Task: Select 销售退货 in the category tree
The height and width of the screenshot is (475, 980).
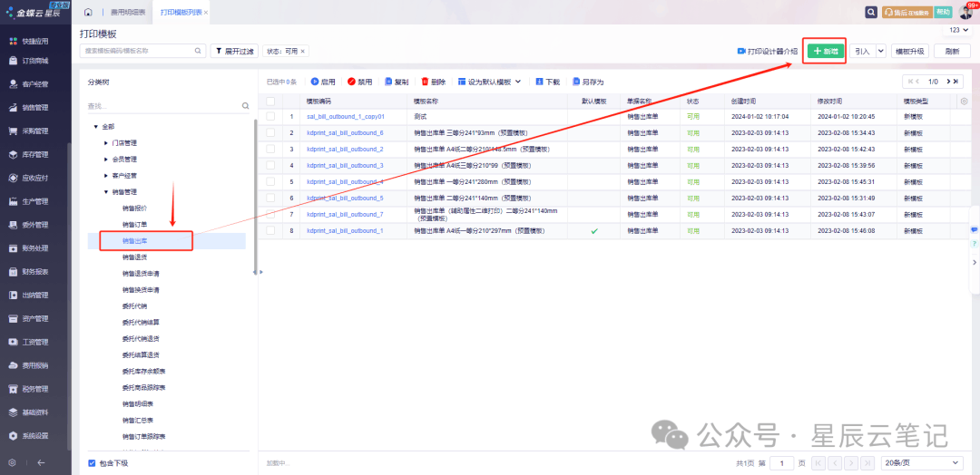Action: 135,257
